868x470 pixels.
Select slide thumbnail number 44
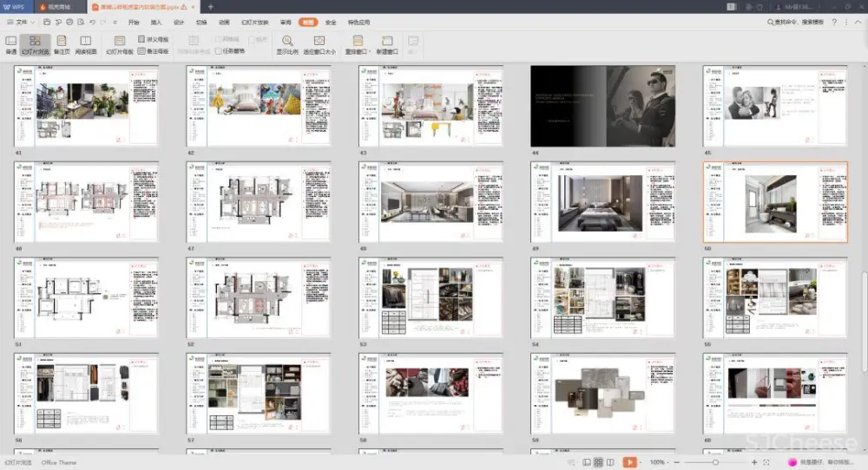(x=602, y=107)
